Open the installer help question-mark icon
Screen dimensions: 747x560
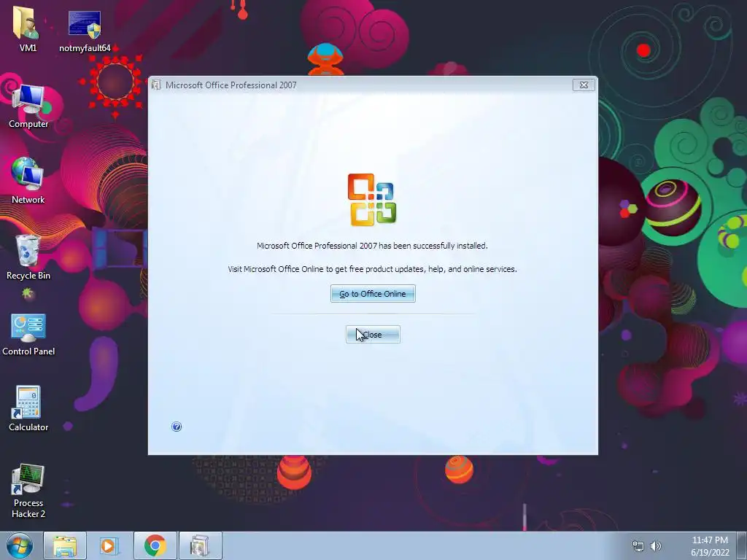pyautogui.click(x=177, y=427)
